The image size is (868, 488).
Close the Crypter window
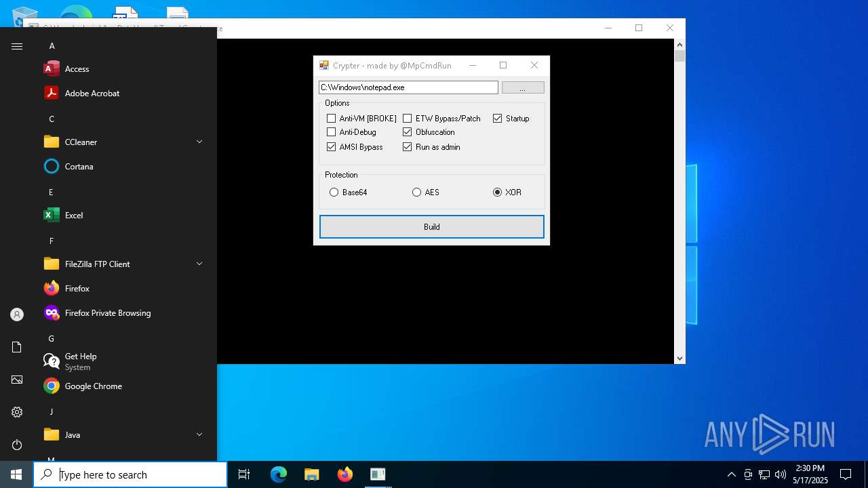click(534, 66)
